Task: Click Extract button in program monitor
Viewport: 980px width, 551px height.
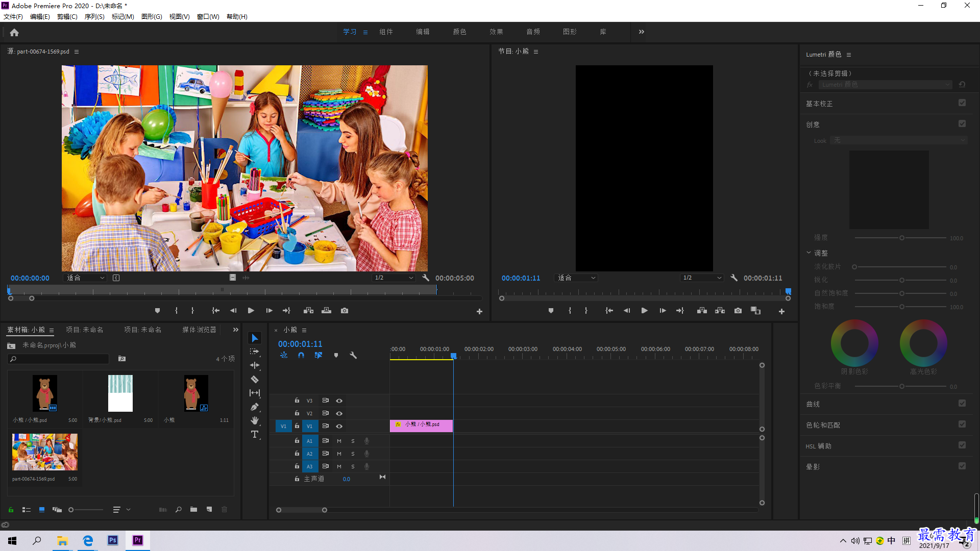Action: coord(720,310)
